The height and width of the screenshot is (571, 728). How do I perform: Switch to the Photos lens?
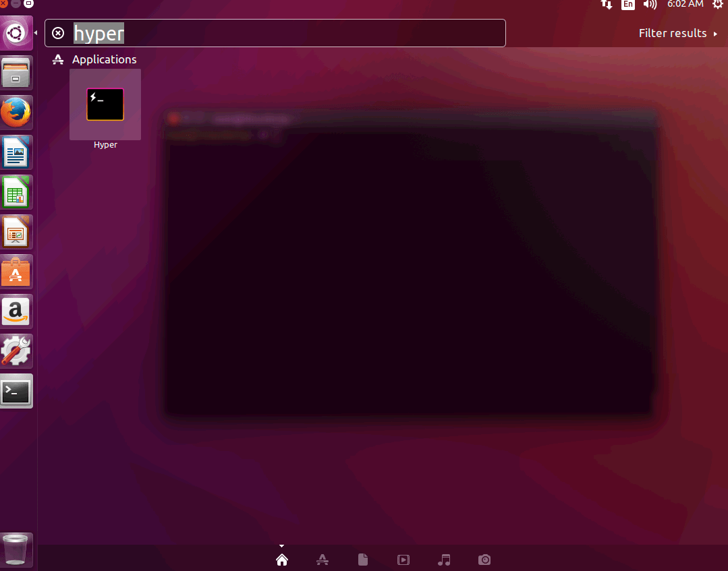pos(484,560)
